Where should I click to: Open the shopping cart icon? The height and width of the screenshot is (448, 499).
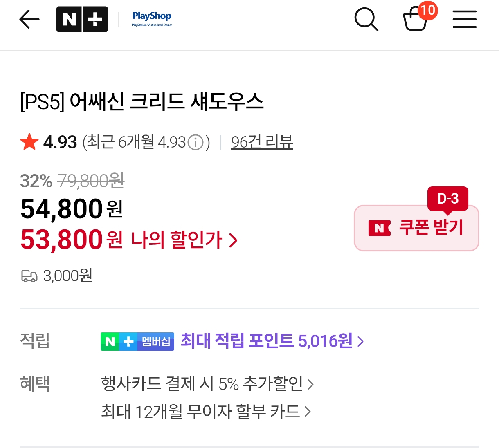click(x=415, y=20)
